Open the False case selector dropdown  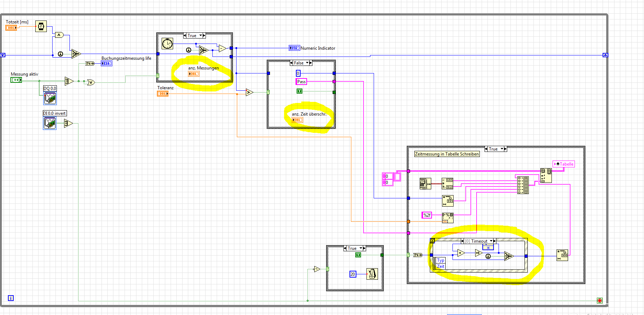tap(301, 63)
